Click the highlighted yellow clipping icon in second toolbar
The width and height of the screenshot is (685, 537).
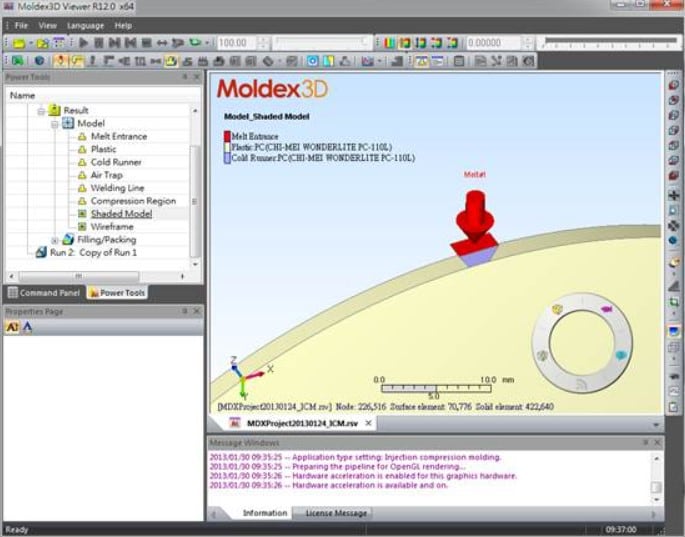pyautogui.click(x=171, y=61)
